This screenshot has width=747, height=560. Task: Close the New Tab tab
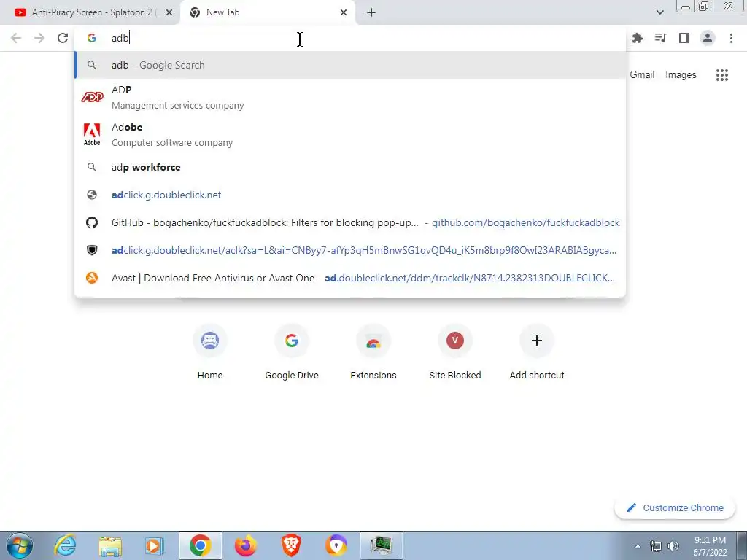pos(344,13)
